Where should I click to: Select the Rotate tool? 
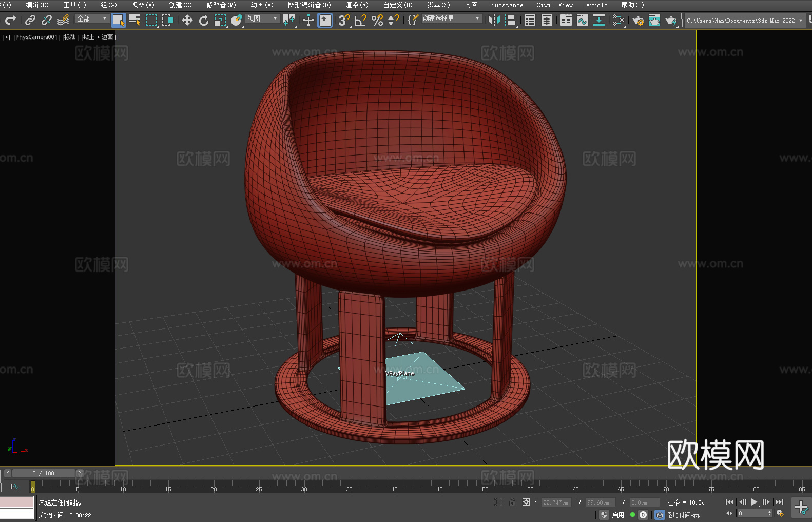pyautogui.click(x=204, y=20)
